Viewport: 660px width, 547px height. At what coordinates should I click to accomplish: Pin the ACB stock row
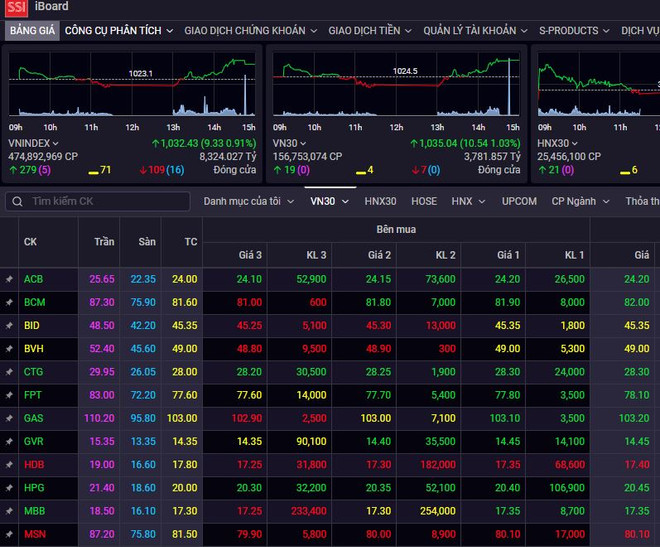click(x=9, y=279)
